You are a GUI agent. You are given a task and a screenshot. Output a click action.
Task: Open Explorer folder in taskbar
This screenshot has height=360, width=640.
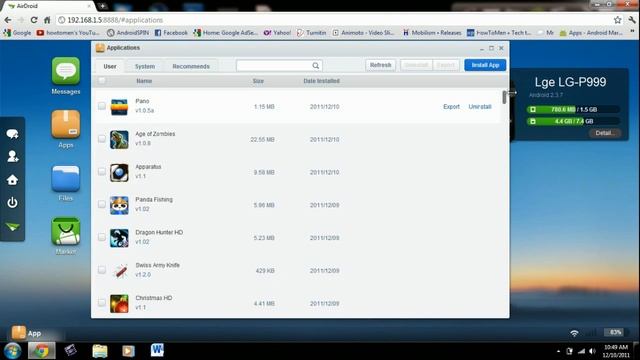(x=100, y=351)
